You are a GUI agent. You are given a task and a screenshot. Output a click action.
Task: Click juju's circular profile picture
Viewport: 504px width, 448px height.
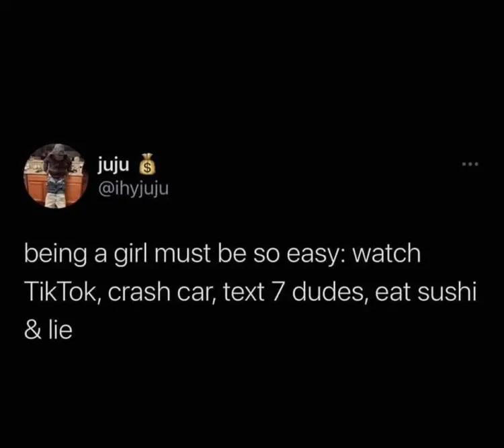click(56, 176)
